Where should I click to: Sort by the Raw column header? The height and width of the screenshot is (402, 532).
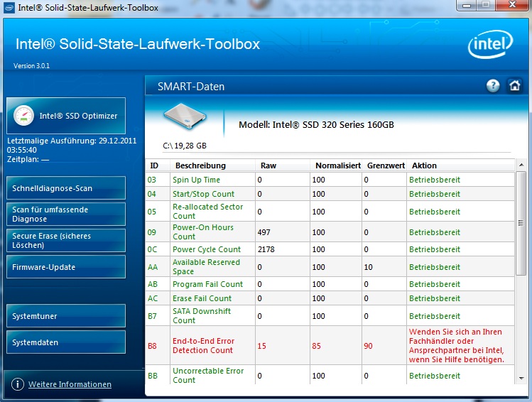(x=268, y=165)
